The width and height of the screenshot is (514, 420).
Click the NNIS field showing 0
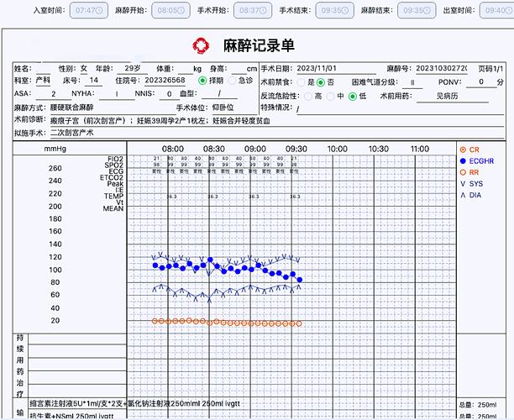[169, 94]
